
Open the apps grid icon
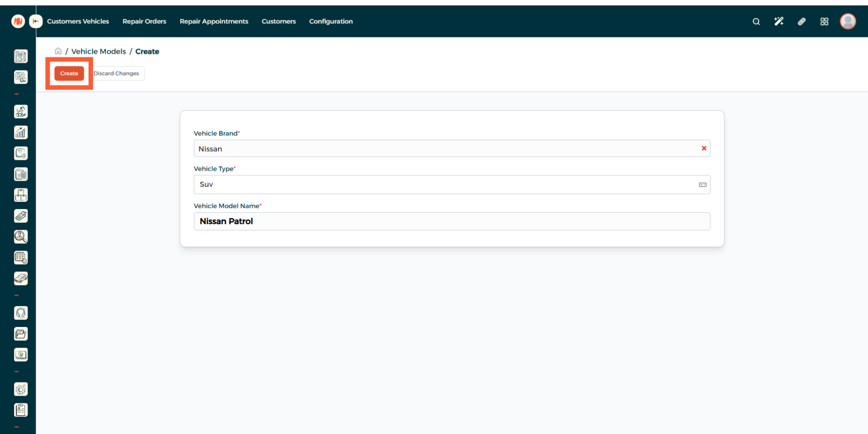point(824,21)
